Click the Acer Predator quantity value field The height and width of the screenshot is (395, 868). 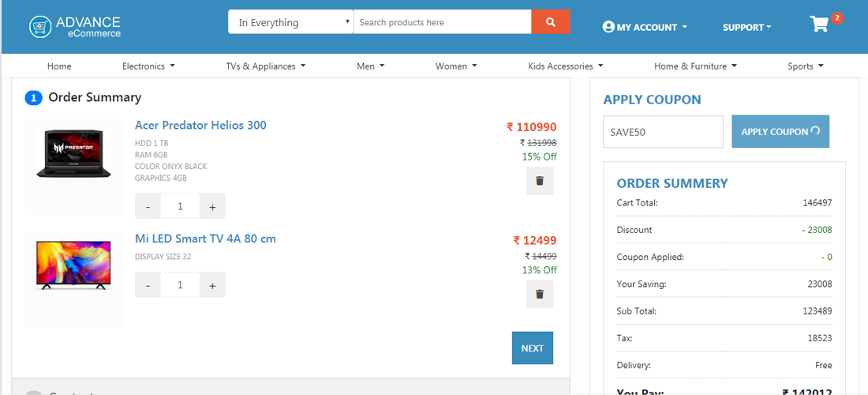tap(180, 206)
